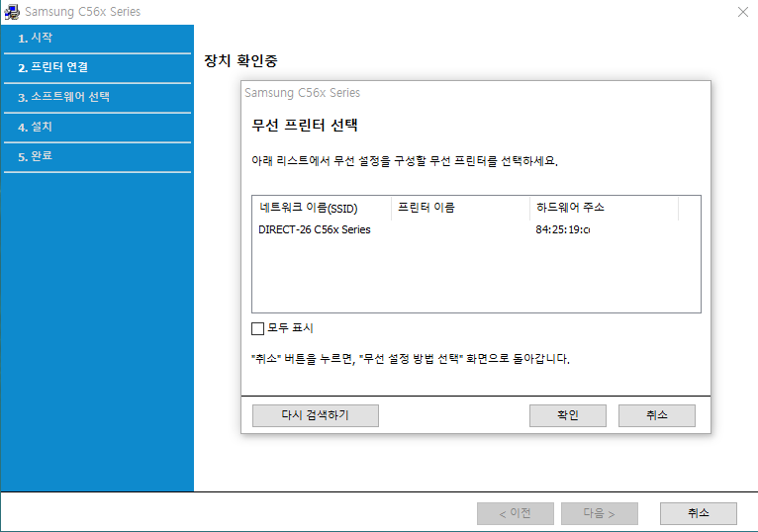
Task: Sort by 네트워크 이름(SSID) column header
Action: pos(322,208)
